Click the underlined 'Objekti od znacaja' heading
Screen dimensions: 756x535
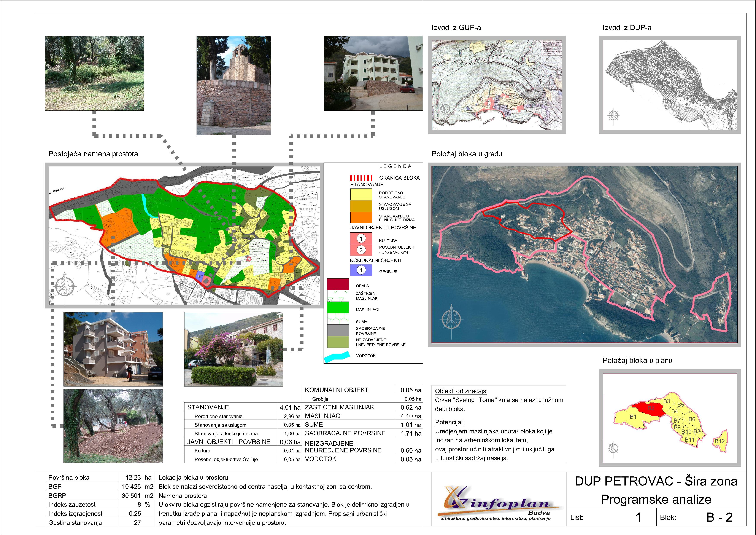pos(461,391)
